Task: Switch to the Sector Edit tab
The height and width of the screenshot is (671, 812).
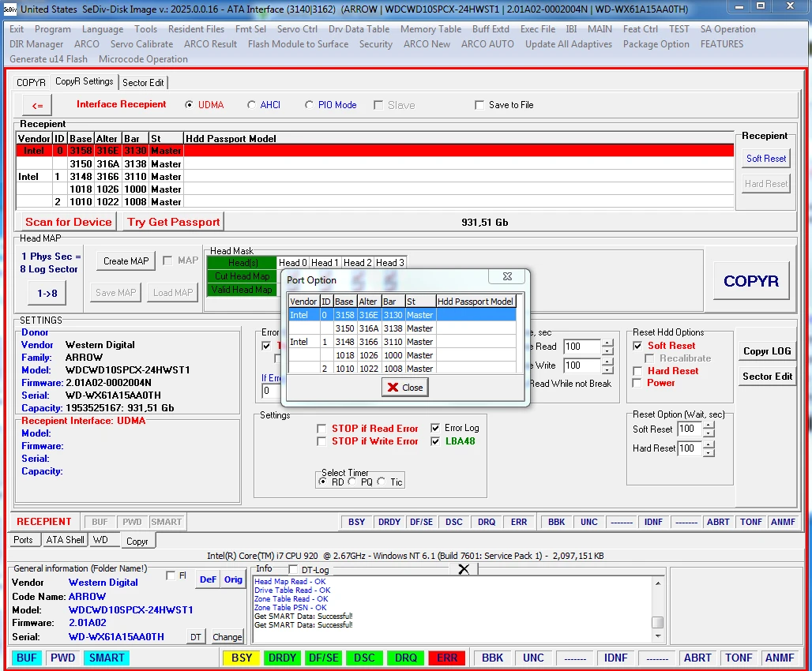Action: (x=143, y=82)
